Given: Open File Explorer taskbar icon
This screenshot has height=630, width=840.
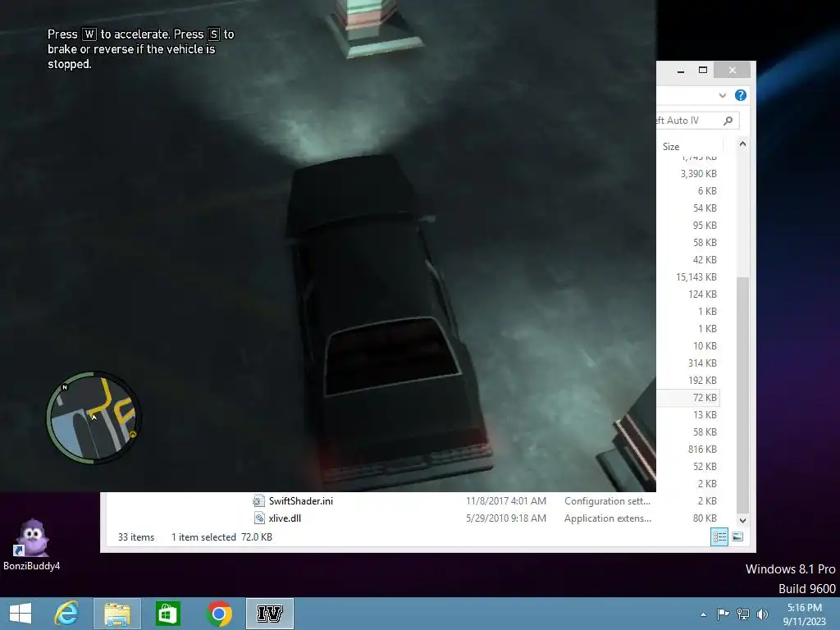Looking at the screenshot, I should click(x=116, y=614).
